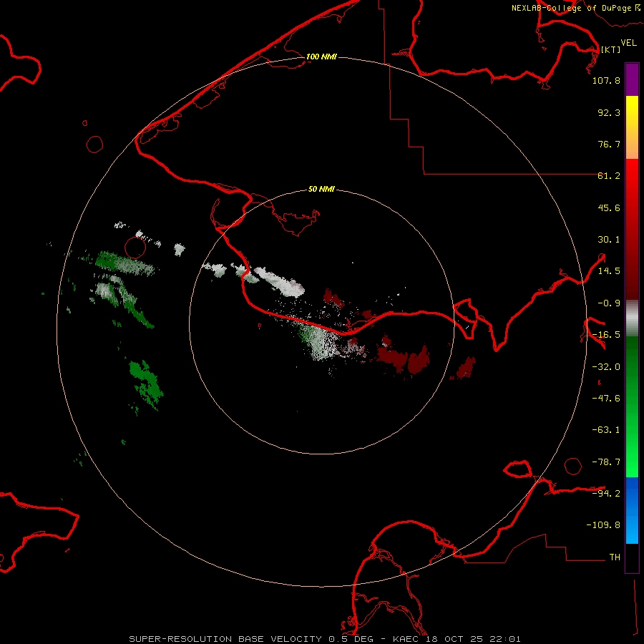Select the red segment of the velocity scale

pos(632,229)
